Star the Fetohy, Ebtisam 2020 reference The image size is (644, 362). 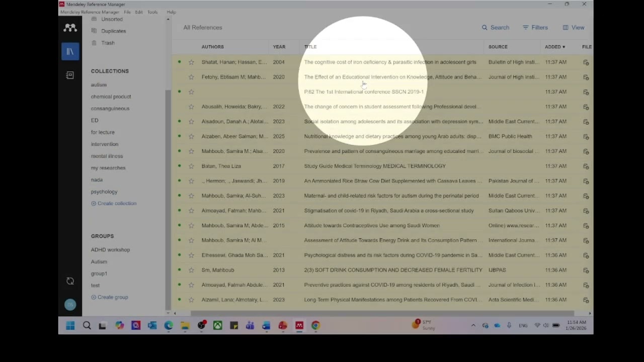(191, 77)
